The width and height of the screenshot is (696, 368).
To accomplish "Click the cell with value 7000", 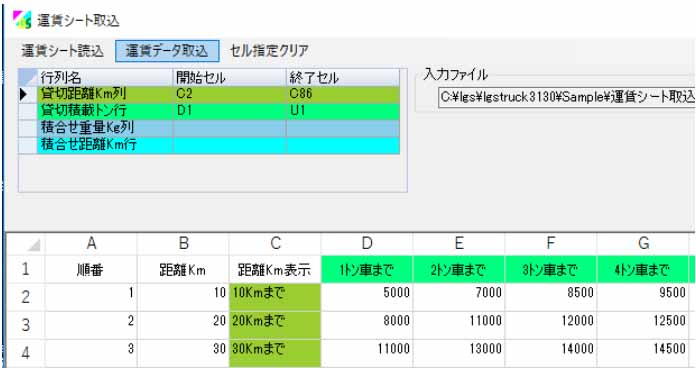I will pyautogui.click(x=459, y=297).
